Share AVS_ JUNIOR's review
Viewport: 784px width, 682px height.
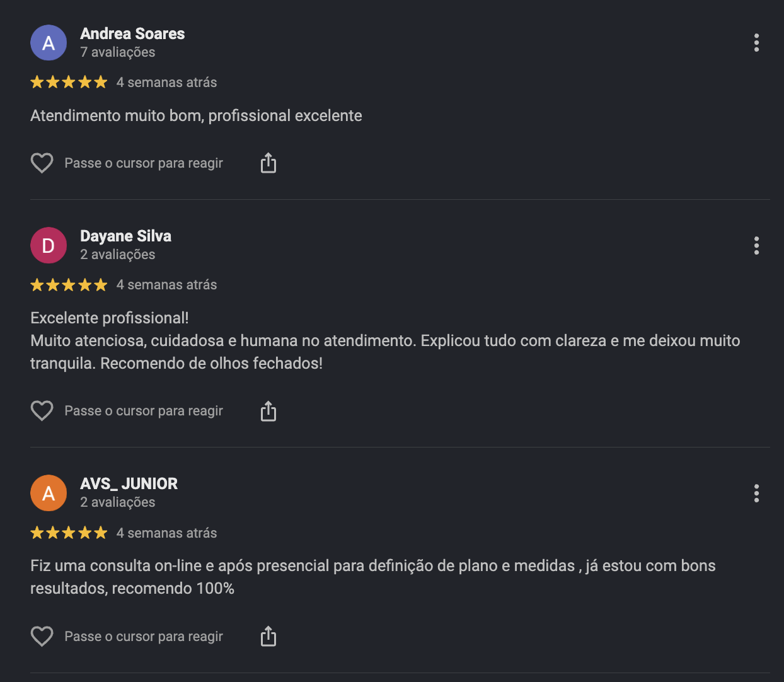tap(268, 637)
